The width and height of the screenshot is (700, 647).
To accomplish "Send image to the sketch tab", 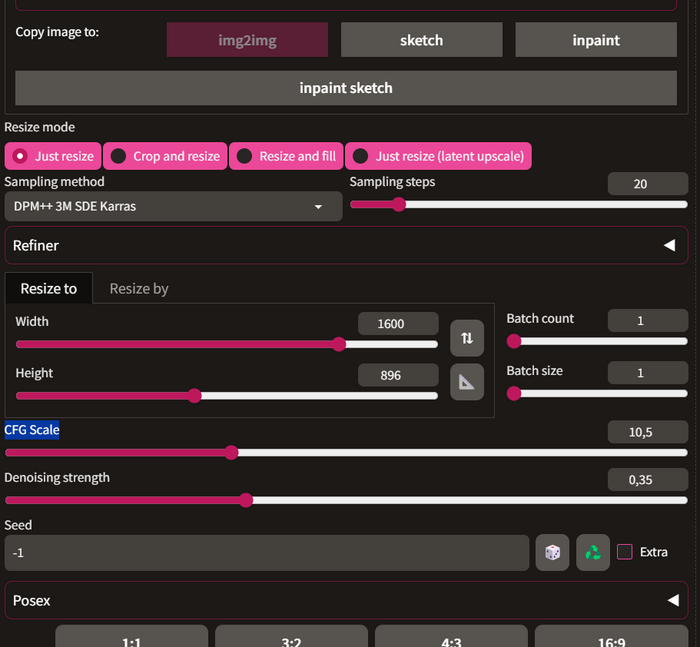I will [421, 40].
